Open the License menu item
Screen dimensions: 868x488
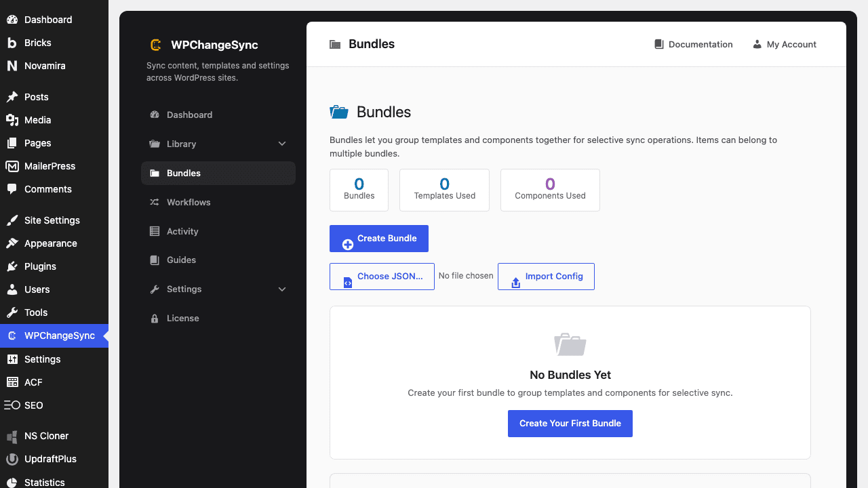pos(218,318)
